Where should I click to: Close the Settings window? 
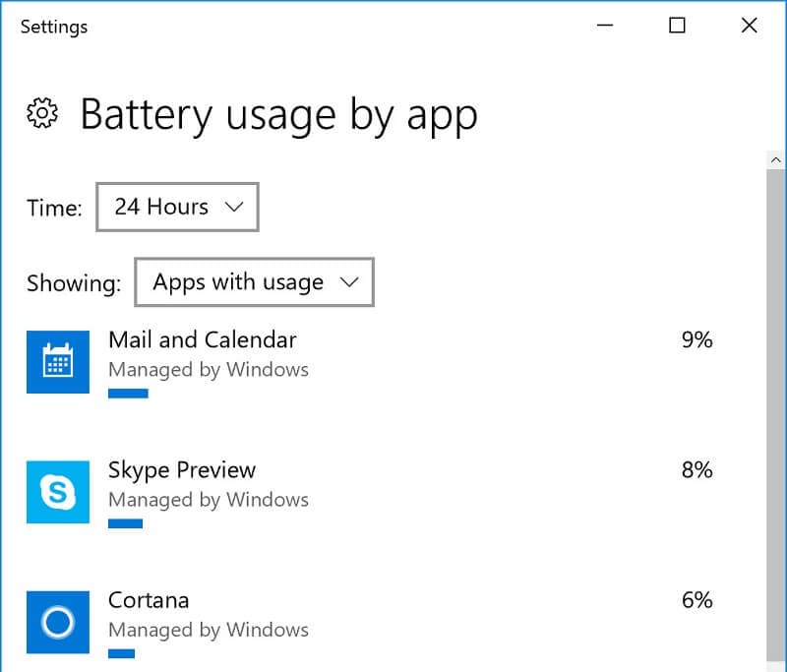pyautogui.click(x=749, y=26)
